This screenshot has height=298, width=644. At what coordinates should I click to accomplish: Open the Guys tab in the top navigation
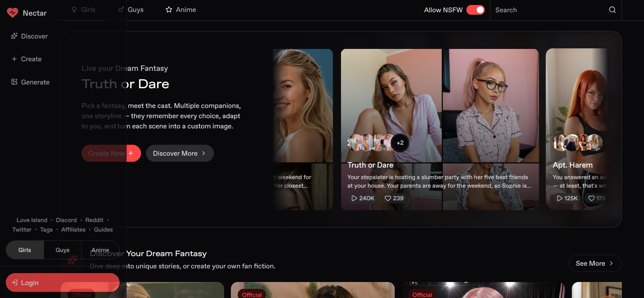click(x=131, y=10)
